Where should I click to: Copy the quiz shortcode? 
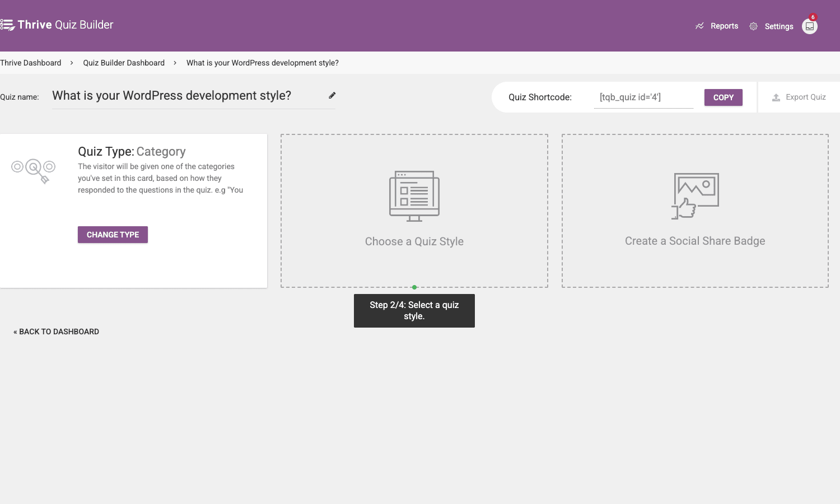pyautogui.click(x=724, y=97)
